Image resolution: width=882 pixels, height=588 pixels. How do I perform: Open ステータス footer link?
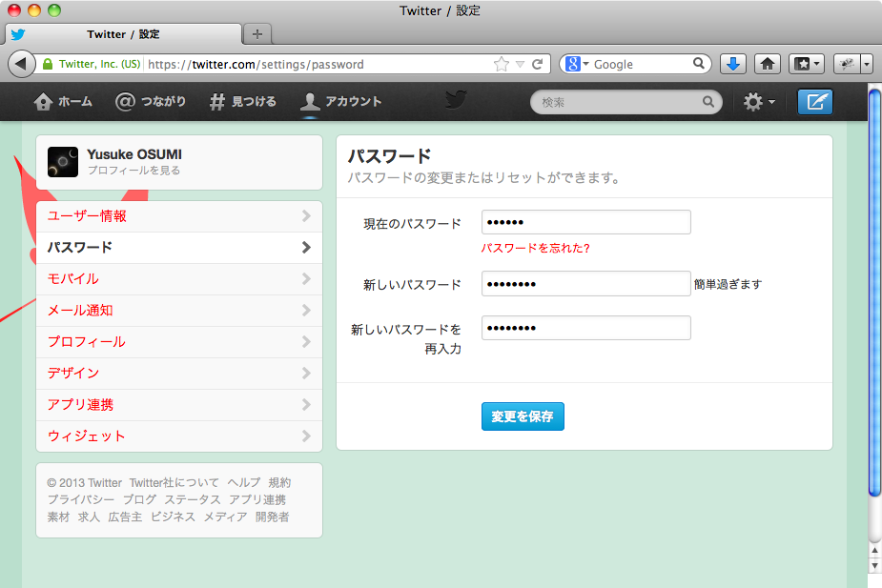click(x=193, y=499)
